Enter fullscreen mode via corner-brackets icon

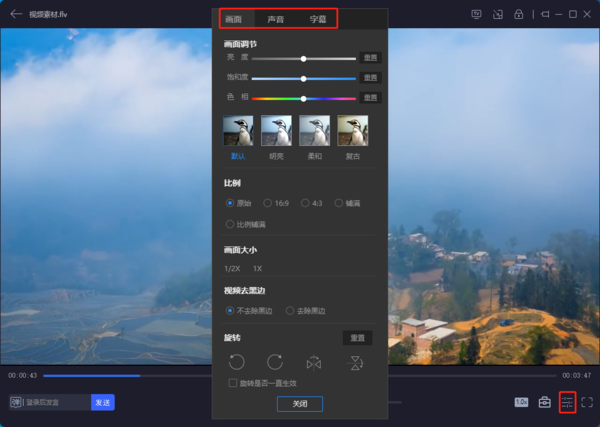(587, 402)
